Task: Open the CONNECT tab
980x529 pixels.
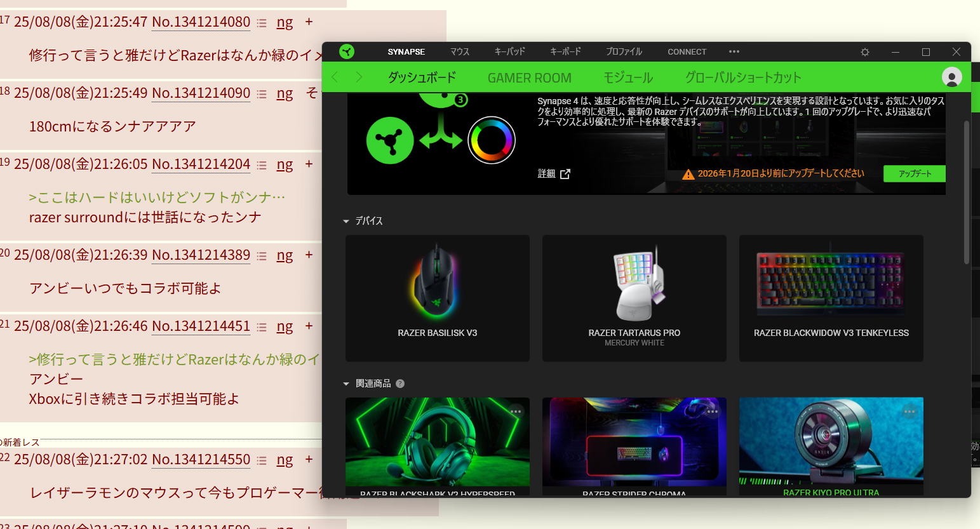Action: [687, 51]
